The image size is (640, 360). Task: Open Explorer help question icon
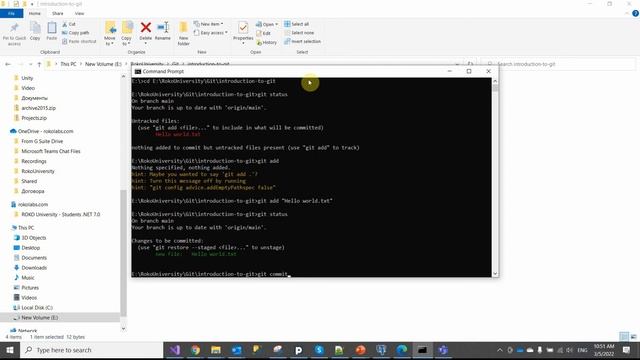click(x=635, y=13)
